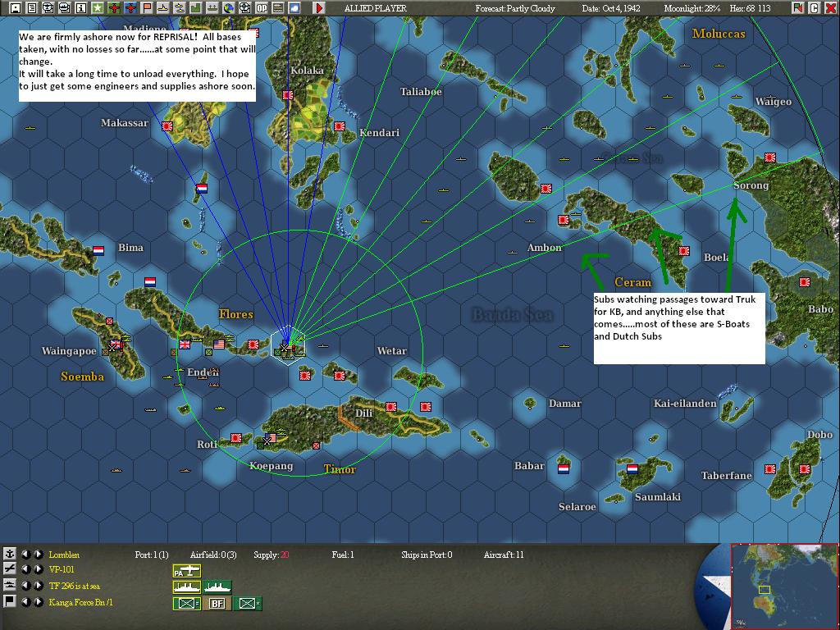Click the minimap thumbnail
840x630 pixels.
click(784, 587)
